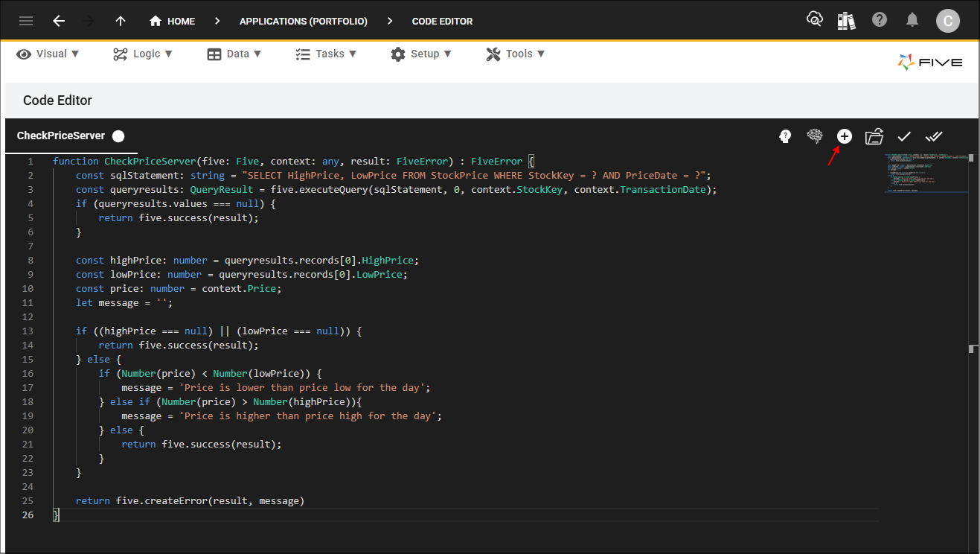Open the Data menu
The width and height of the screenshot is (980, 554).
click(234, 54)
